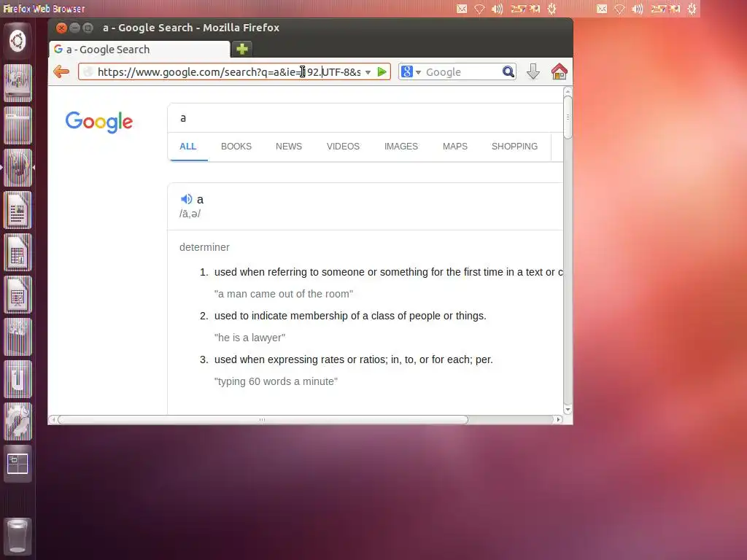
Task: Click the horizontal scrollbar thumb
Action: [263, 419]
